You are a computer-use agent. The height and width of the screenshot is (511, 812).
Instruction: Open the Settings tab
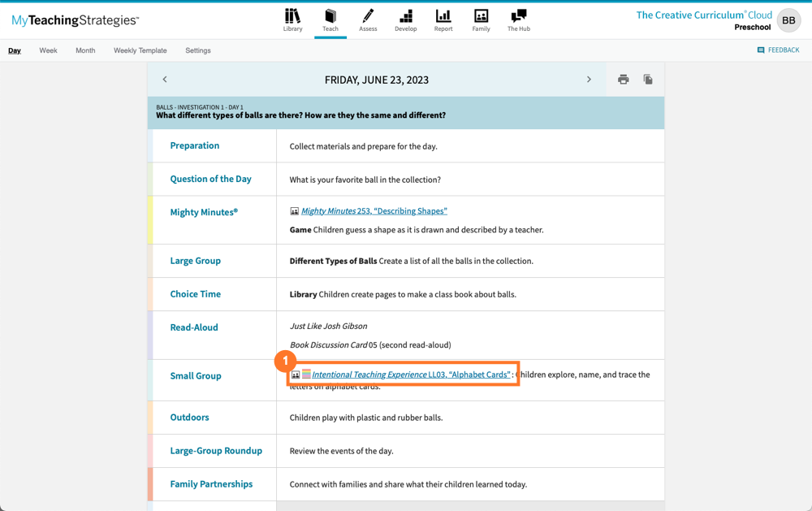(197, 50)
